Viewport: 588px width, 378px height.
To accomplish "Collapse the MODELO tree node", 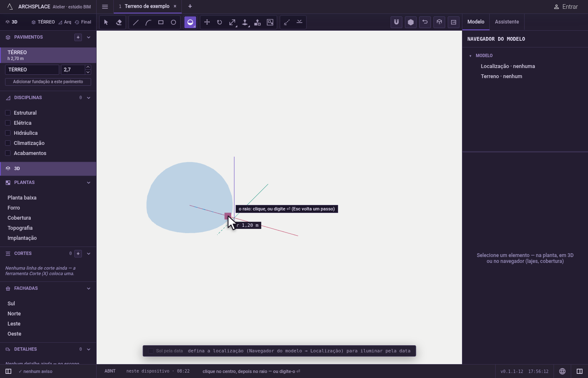I will coord(470,56).
